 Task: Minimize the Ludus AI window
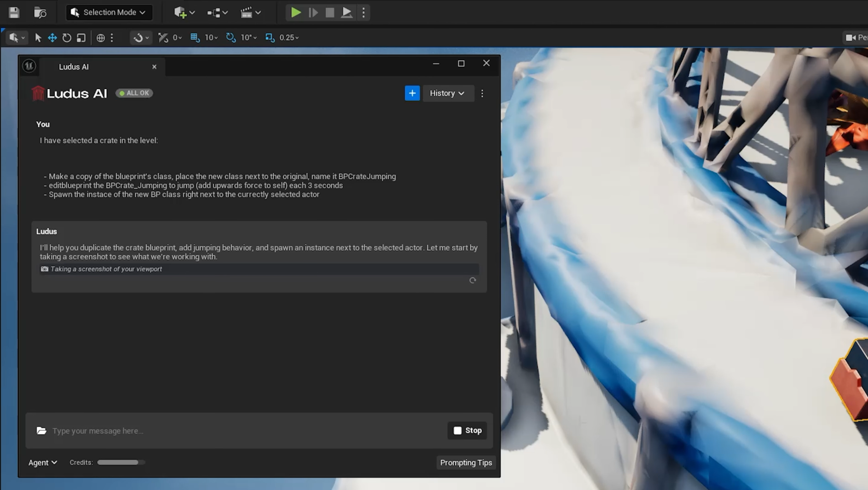436,63
